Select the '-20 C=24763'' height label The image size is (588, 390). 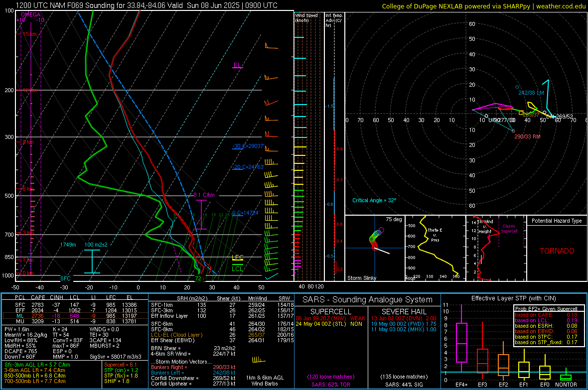[x=248, y=167]
